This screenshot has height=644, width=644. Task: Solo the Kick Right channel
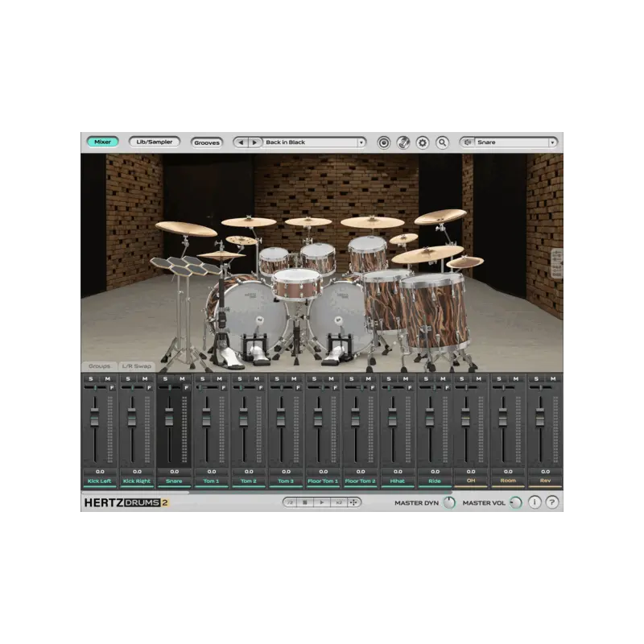(128, 378)
